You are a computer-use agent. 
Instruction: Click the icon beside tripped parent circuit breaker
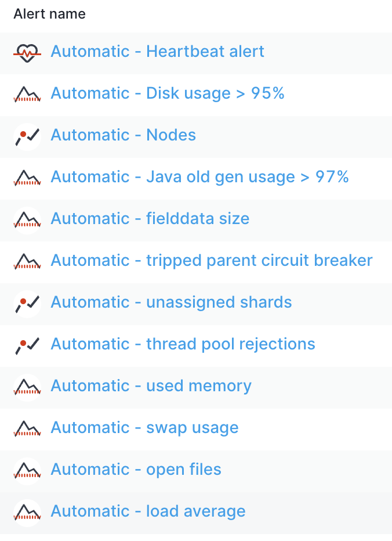[27, 261]
